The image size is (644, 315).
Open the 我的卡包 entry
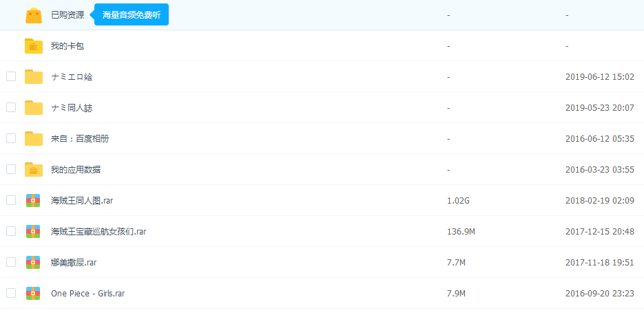tap(67, 46)
